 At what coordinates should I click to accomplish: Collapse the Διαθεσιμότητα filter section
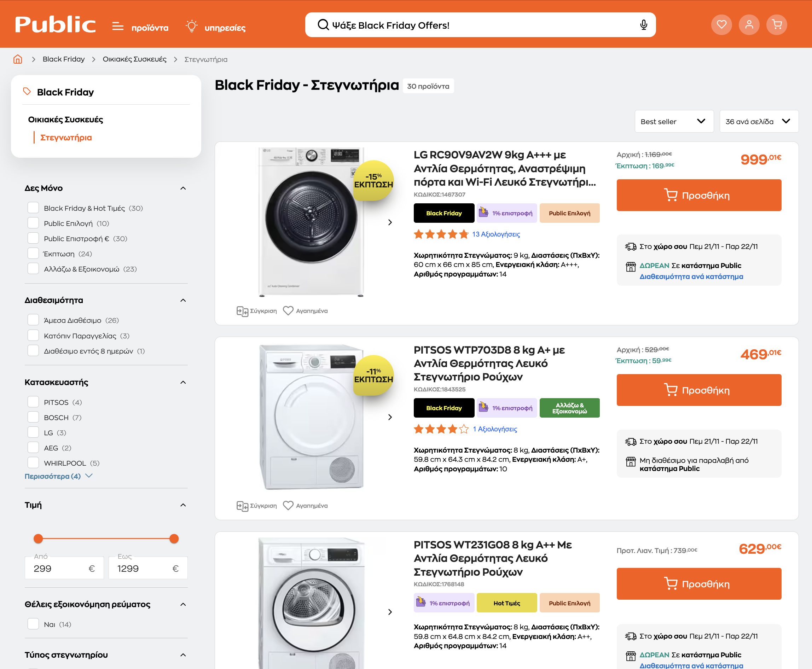click(x=183, y=300)
